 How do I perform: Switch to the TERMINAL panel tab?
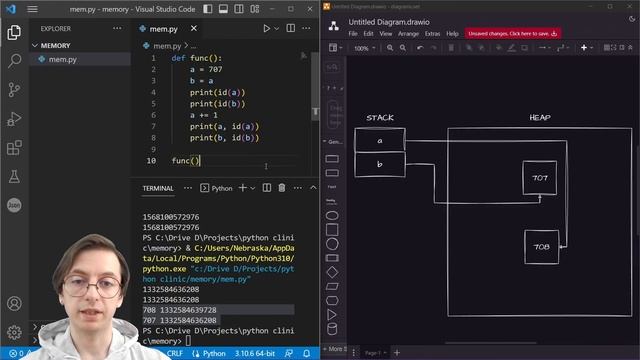(x=158, y=188)
